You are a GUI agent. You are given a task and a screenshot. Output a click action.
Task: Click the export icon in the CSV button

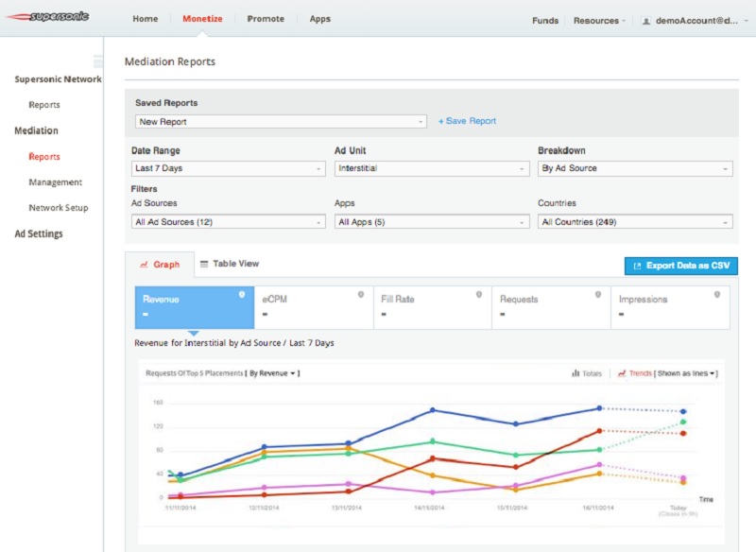[637, 266]
